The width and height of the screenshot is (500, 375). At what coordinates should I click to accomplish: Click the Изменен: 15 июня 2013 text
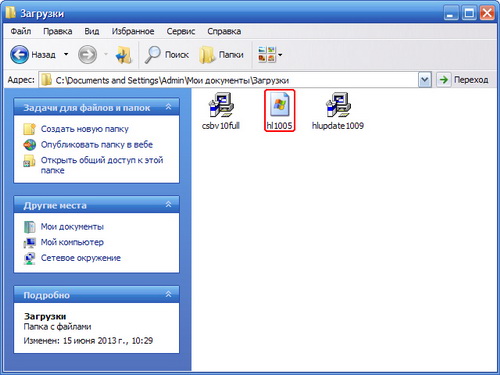point(88,341)
